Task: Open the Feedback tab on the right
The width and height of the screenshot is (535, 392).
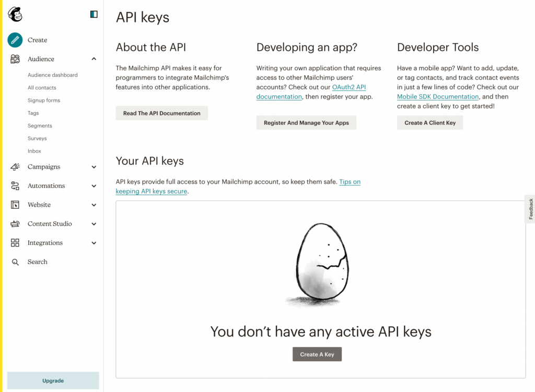Action: click(531, 209)
